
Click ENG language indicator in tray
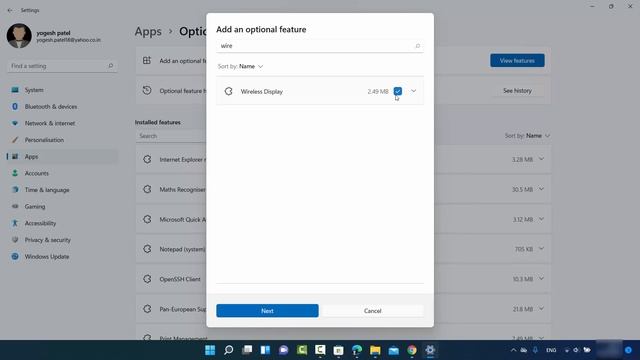click(x=551, y=350)
